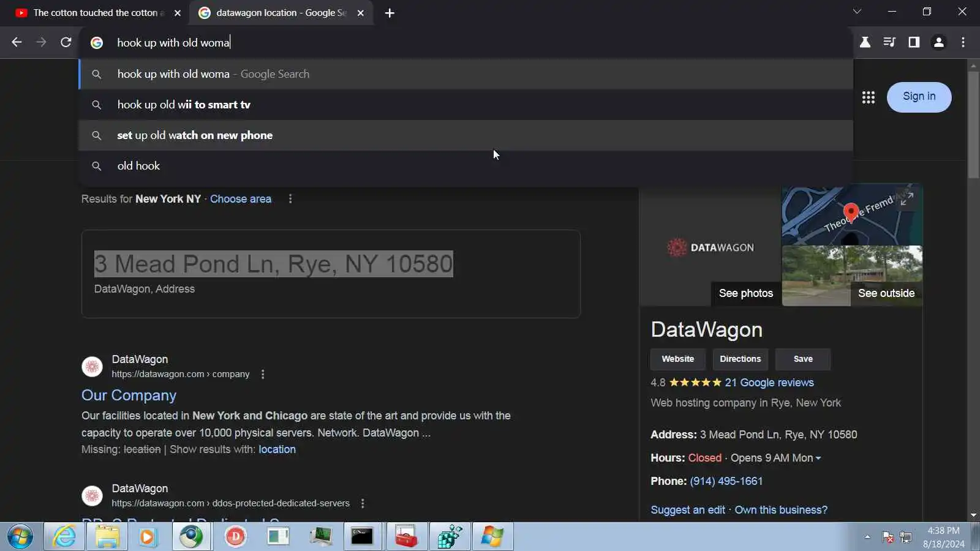This screenshot has width=980, height=551.
Task: Open options for ddos-protected-dedicated-servers result
Action: pos(363,503)
